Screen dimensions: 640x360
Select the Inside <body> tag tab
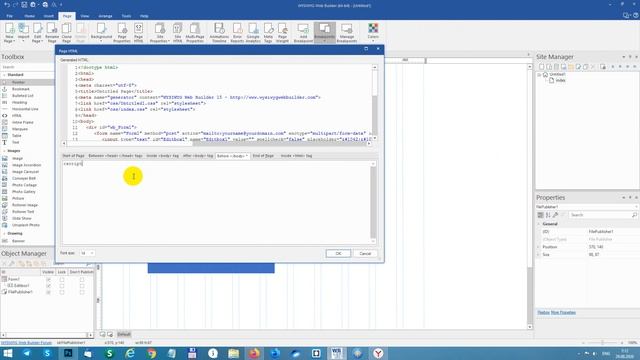point(162,156)
